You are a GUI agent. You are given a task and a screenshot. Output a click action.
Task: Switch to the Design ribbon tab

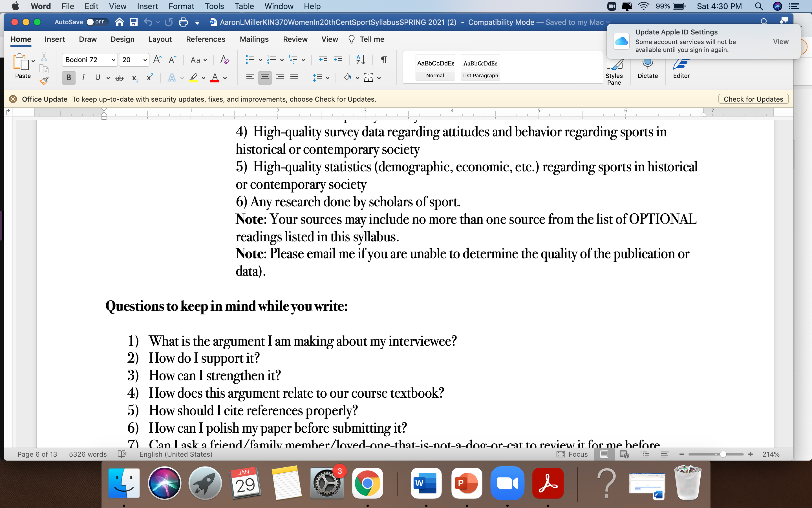(x=122, y=39)
